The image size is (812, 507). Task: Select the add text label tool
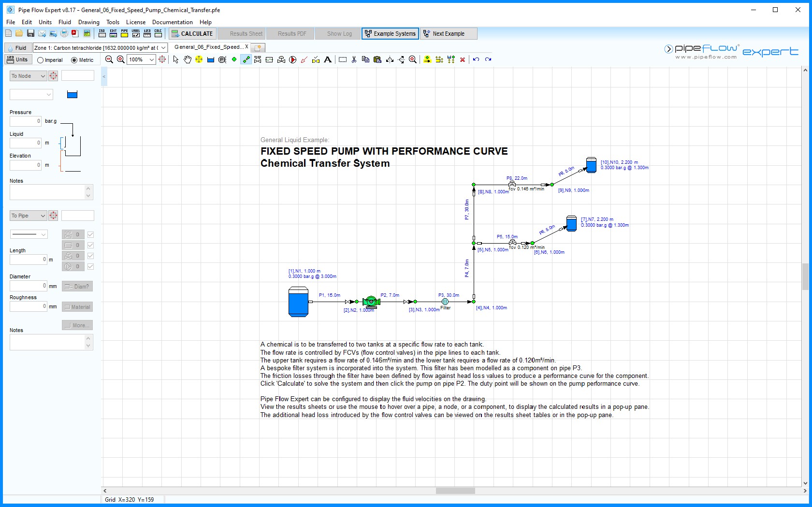328,59
